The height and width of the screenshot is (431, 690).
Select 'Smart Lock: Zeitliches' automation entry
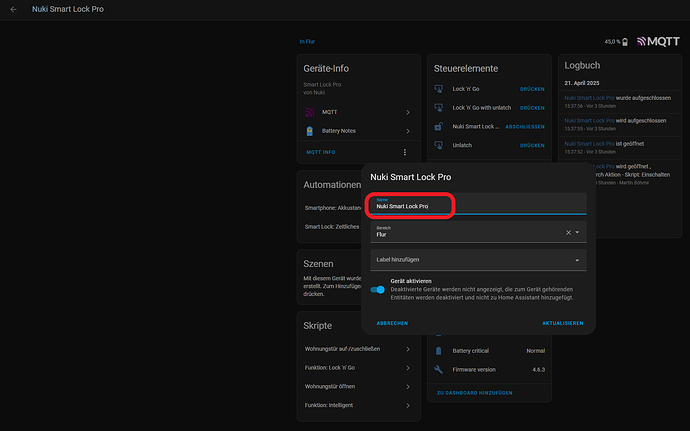(332, 227)
